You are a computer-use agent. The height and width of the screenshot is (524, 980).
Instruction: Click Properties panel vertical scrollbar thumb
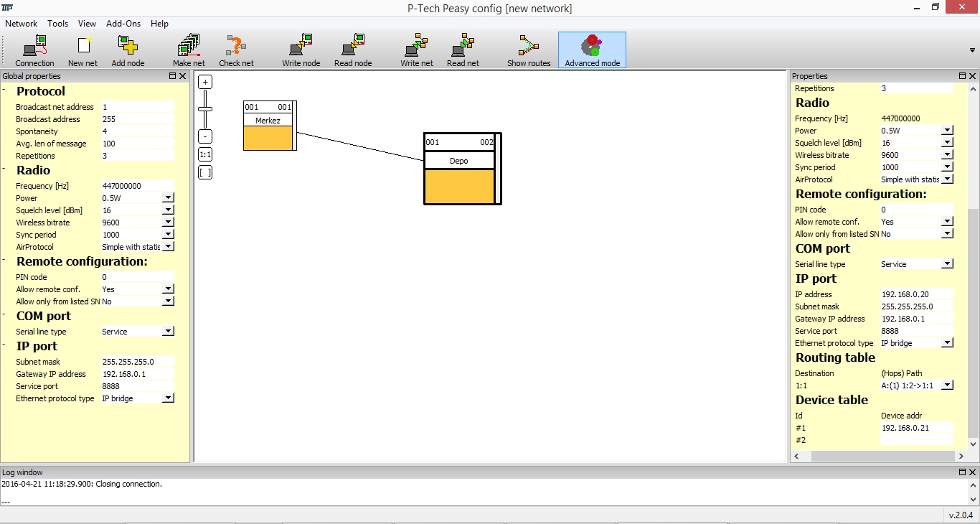[973, 323]
